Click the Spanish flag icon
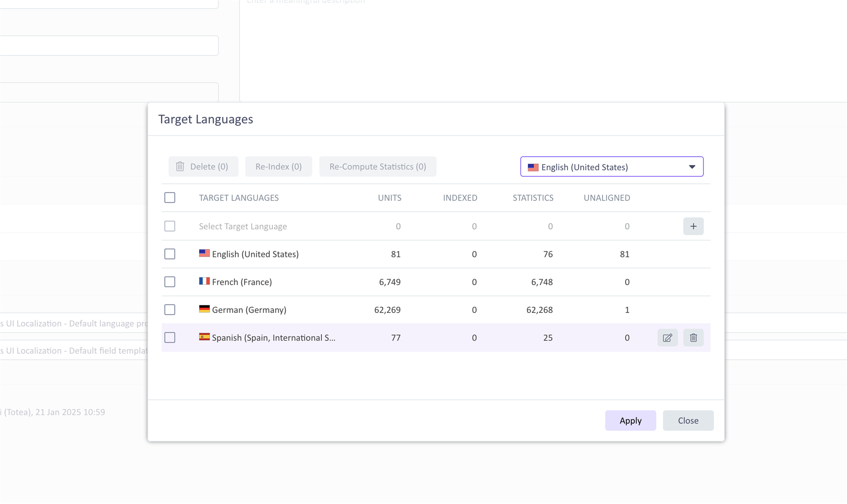 (x=204, y=337)
